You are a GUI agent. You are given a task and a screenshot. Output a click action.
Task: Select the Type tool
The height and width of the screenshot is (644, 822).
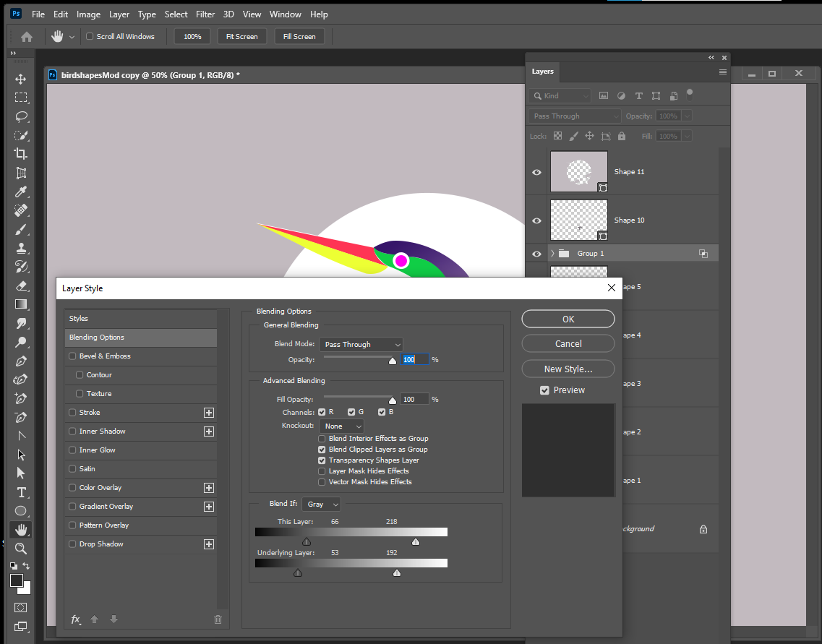click(x=20, y=491)
